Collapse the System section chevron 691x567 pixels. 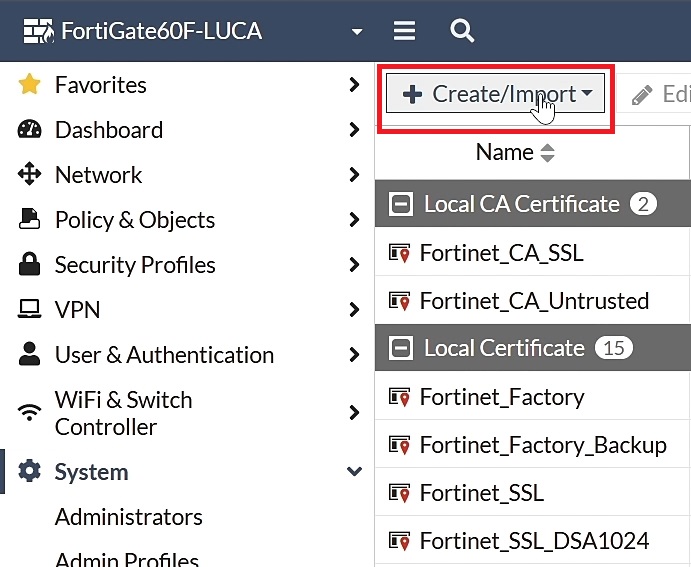click(x=354, y=471)
